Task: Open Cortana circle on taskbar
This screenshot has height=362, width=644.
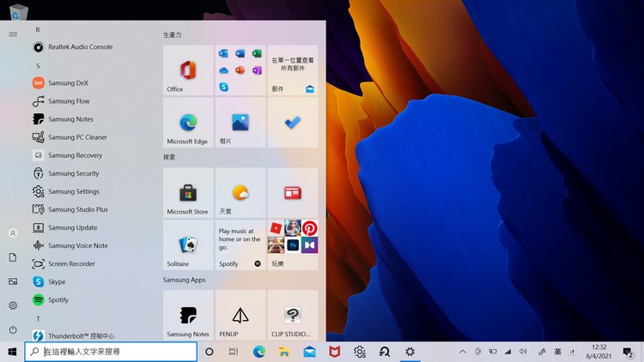Action: click(x=209, y=352)
